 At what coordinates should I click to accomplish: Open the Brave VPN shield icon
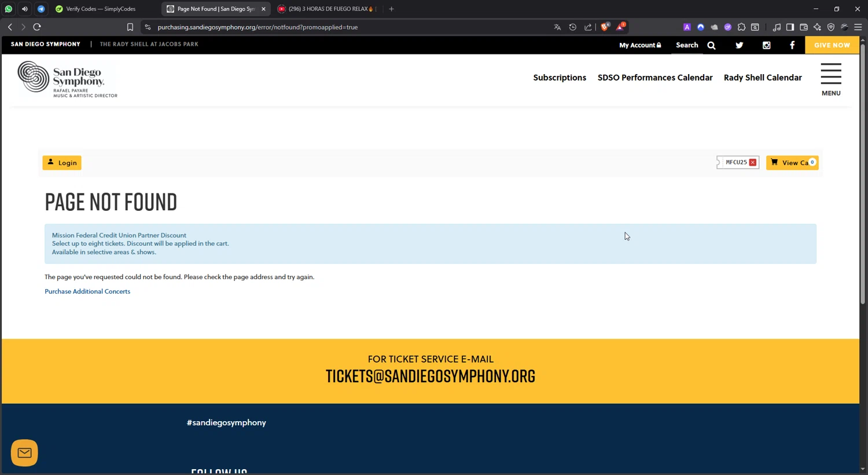point(831,27)
